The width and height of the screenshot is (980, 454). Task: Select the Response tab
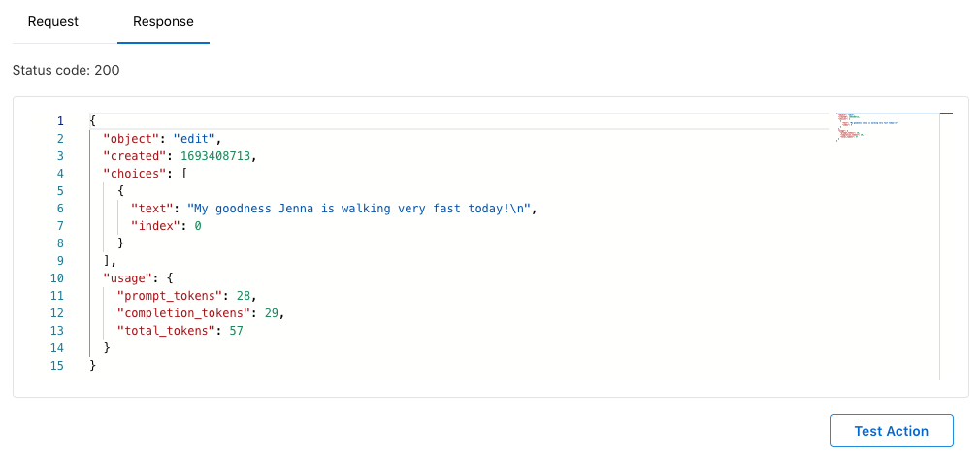tap(163, 22)
